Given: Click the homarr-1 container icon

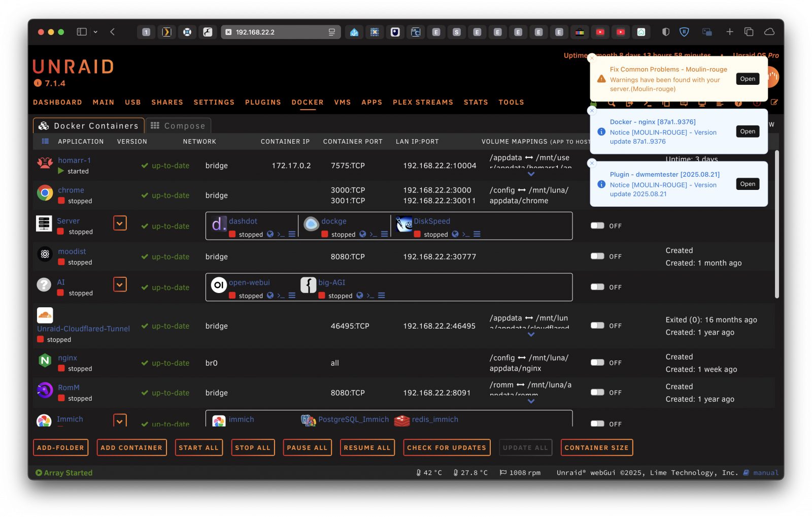Looking at the screenshot, I should pyautogui.click(x=45, y=163).
